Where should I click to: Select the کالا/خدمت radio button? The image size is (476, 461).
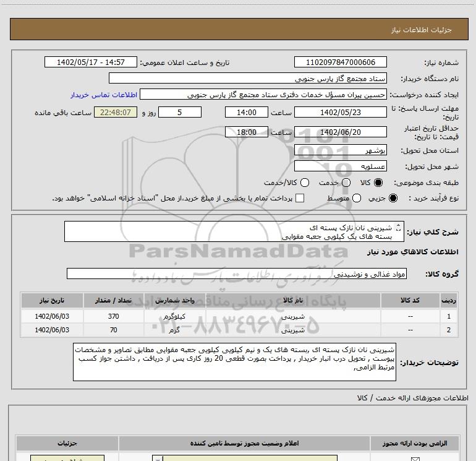pos(305,183)
